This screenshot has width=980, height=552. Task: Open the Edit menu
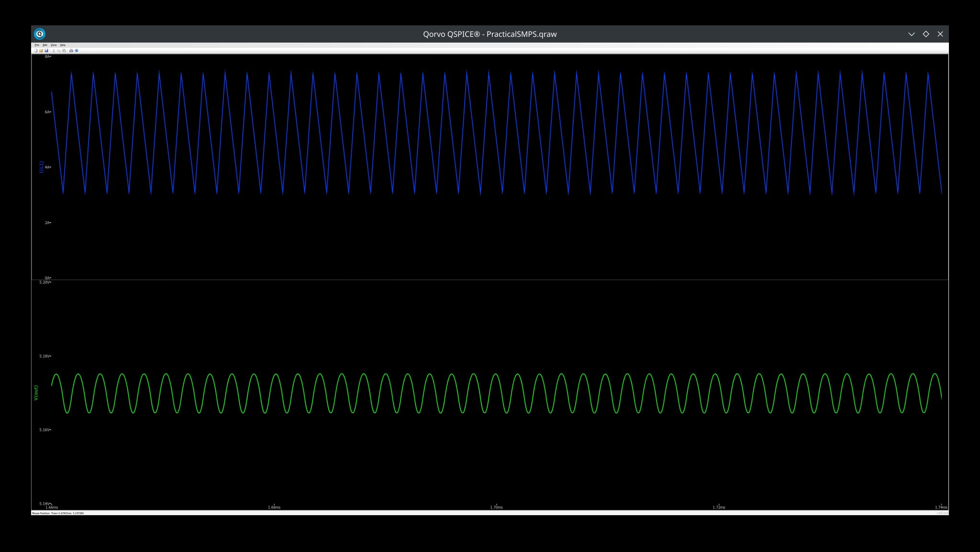pos(45,45)
